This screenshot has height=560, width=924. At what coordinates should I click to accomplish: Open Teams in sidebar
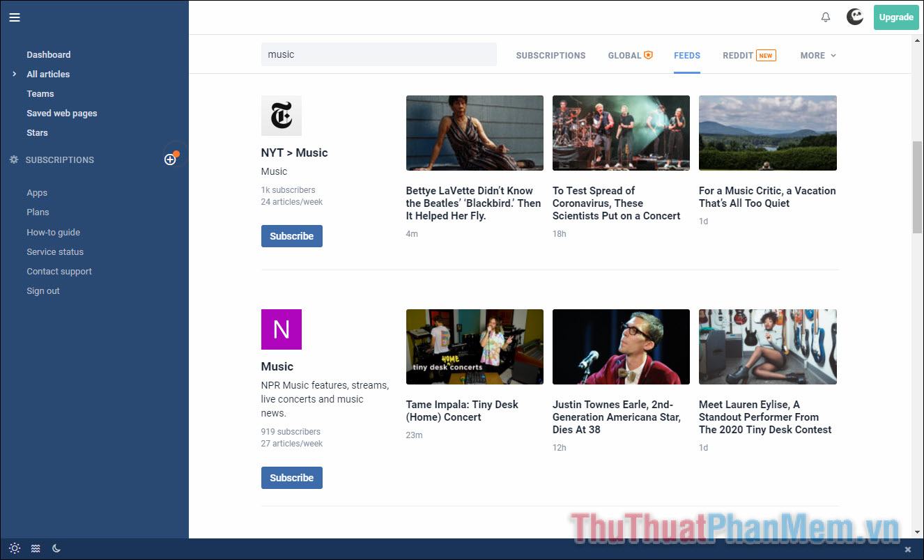pos(40,93)
